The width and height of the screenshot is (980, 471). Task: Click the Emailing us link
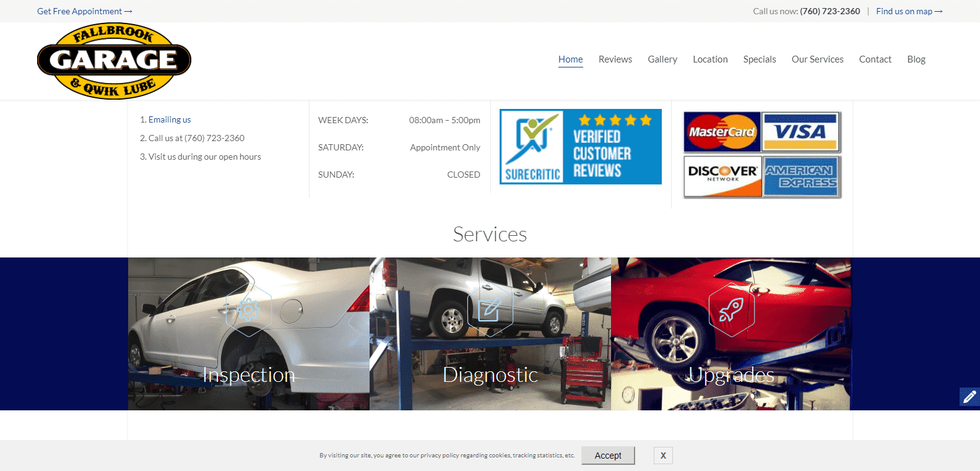[x=170, y=119]
